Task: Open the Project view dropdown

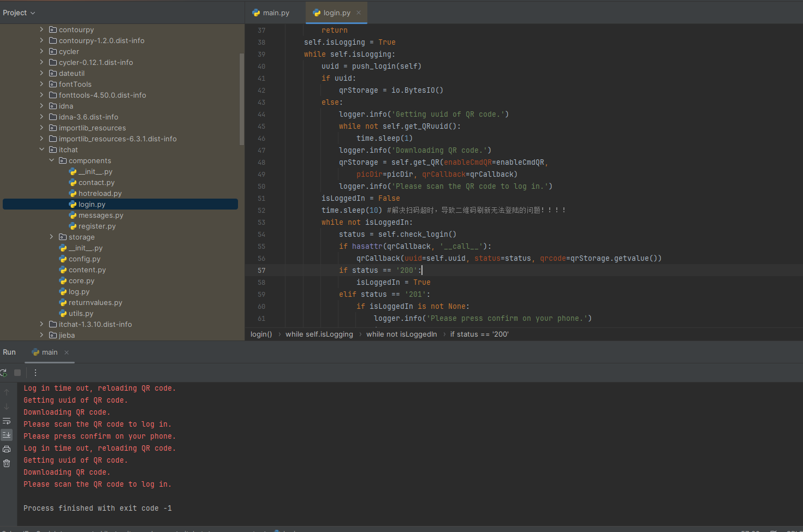Action: pyautogui.click(x=19, y=13)
